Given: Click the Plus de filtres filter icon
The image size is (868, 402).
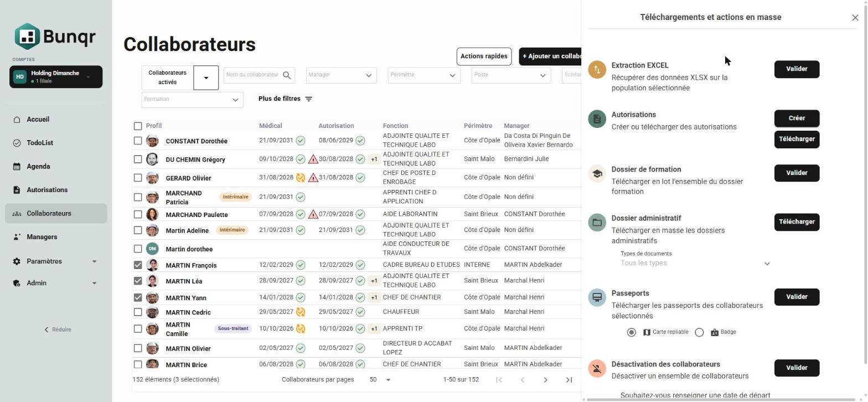Looking at the screenshot, I should [309, 99].
